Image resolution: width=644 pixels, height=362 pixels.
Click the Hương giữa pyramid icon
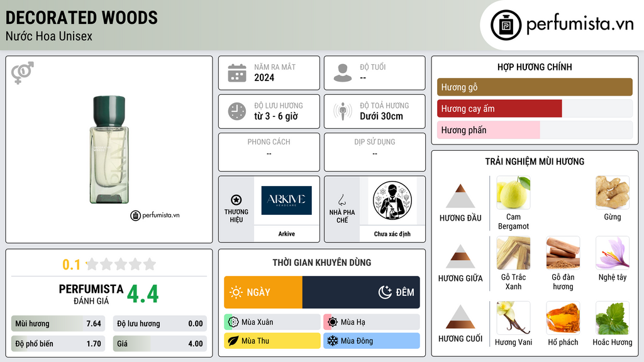coord(460,256)
